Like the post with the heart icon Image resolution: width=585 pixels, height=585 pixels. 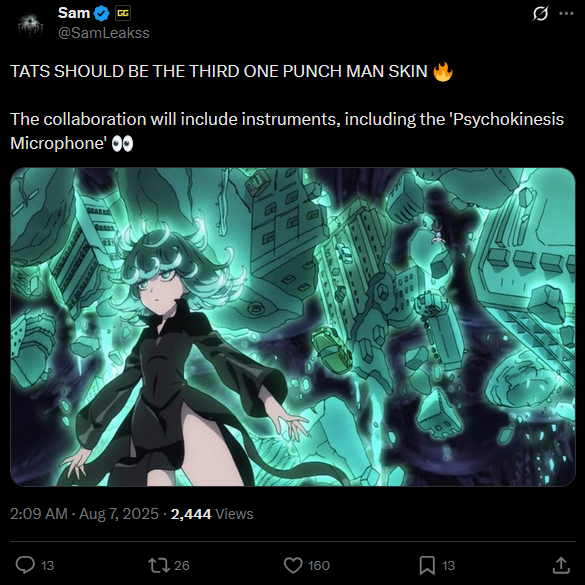click(293, 565)
